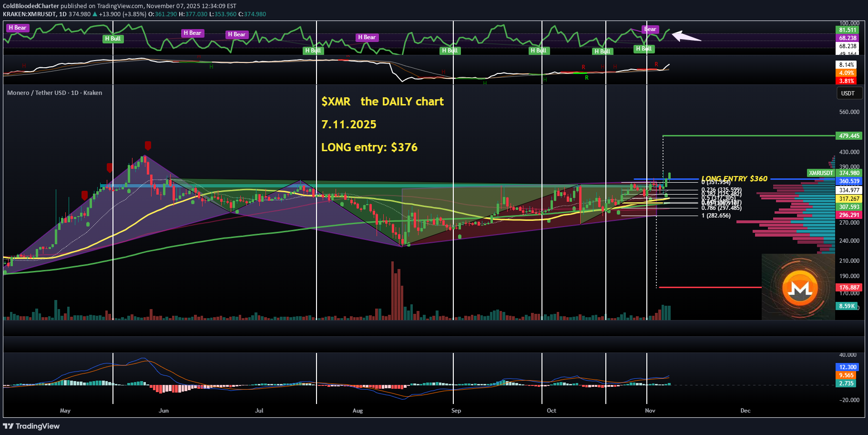Click the yellow LONG ENTRY $360 annotation
The height and width of the screenshot is (435, 868).
734,178
